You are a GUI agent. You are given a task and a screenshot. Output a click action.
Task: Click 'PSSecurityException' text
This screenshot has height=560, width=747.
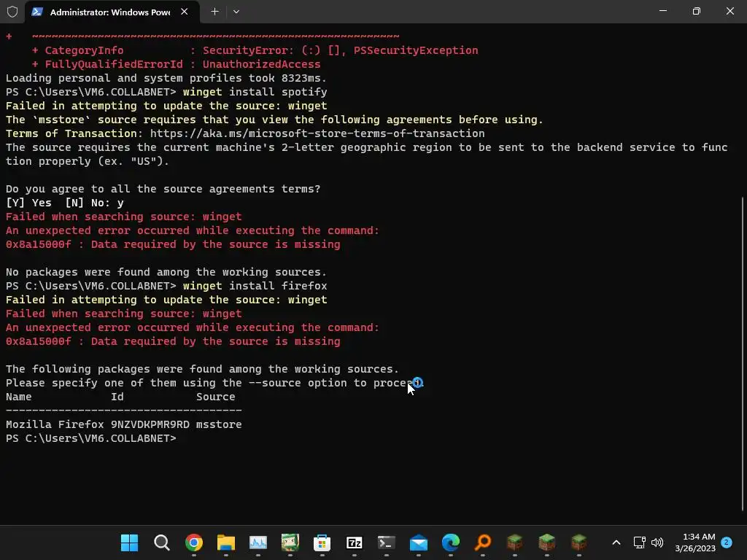pyautogui.click(x=415, y=50)
